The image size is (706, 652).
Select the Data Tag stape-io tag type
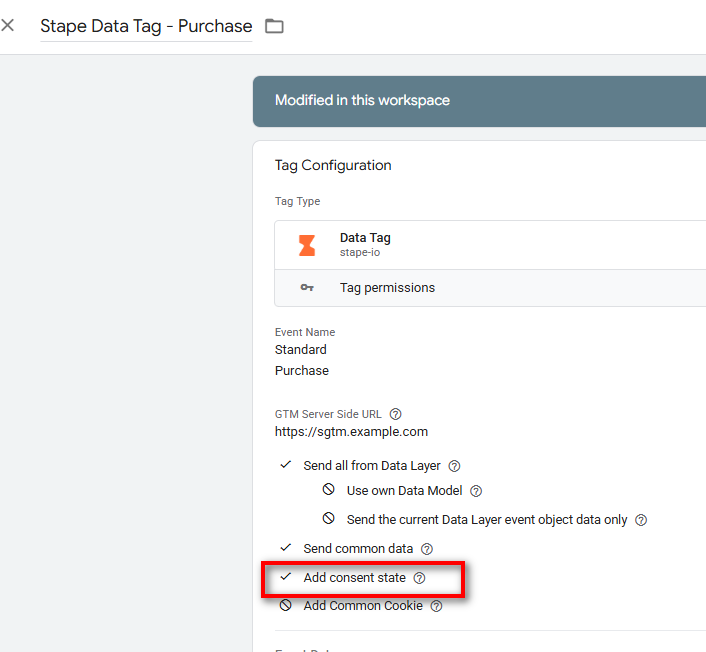coord(490,245)
